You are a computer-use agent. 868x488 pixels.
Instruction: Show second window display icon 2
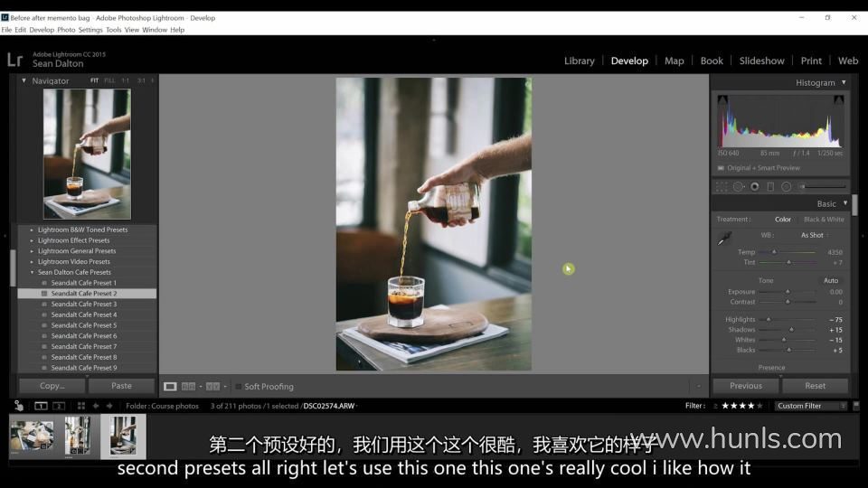[59, 406]
